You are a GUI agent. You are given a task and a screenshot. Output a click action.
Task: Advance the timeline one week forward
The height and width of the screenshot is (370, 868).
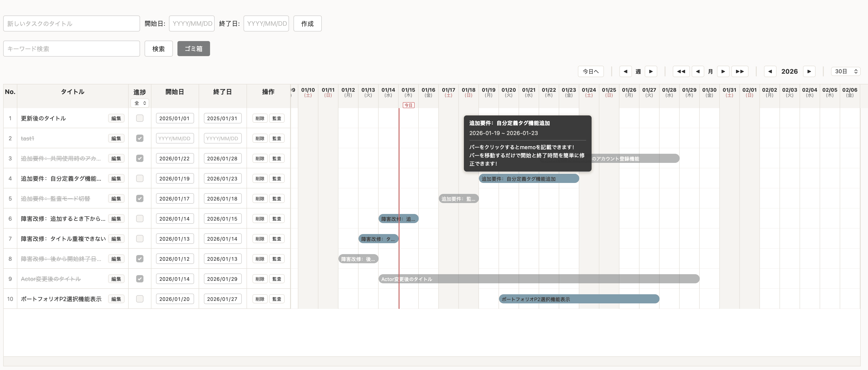click(651, 71)
